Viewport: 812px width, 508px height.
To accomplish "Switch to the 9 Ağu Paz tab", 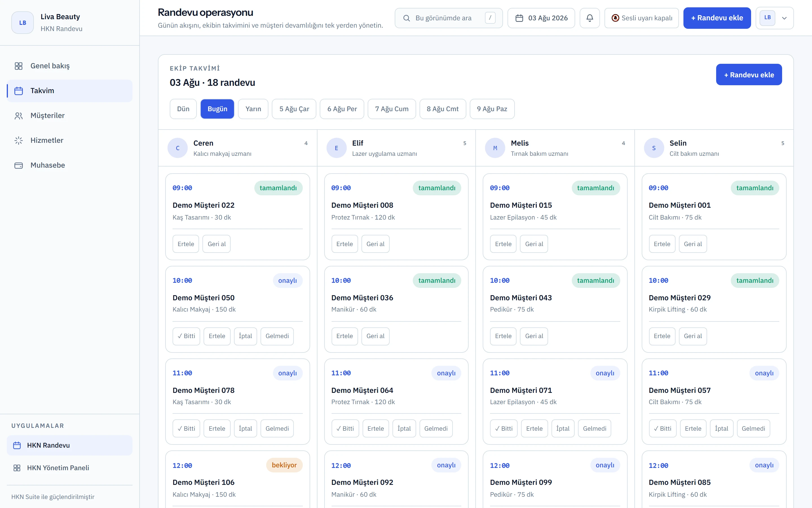I will click(x=492, y=109).
